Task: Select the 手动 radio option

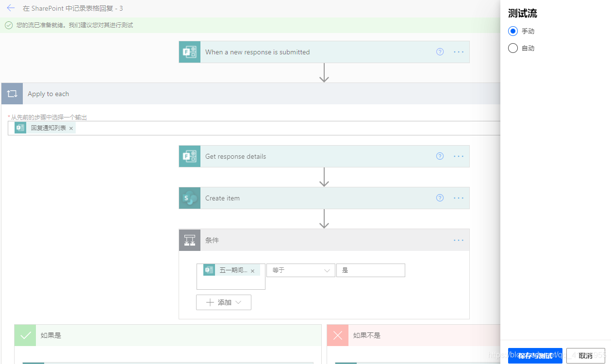Action: click(513, 31)
